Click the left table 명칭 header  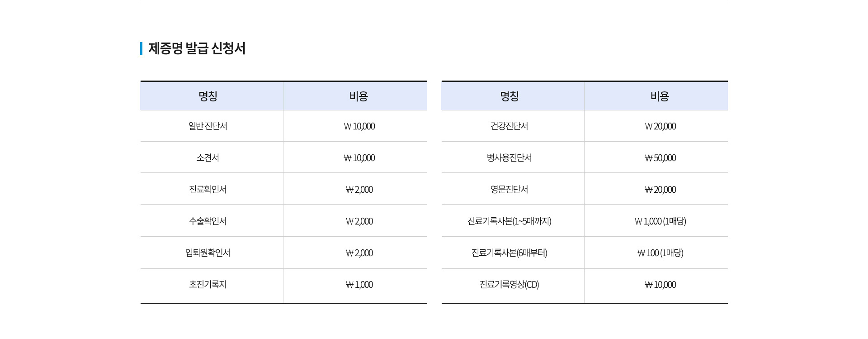point(208,96)
